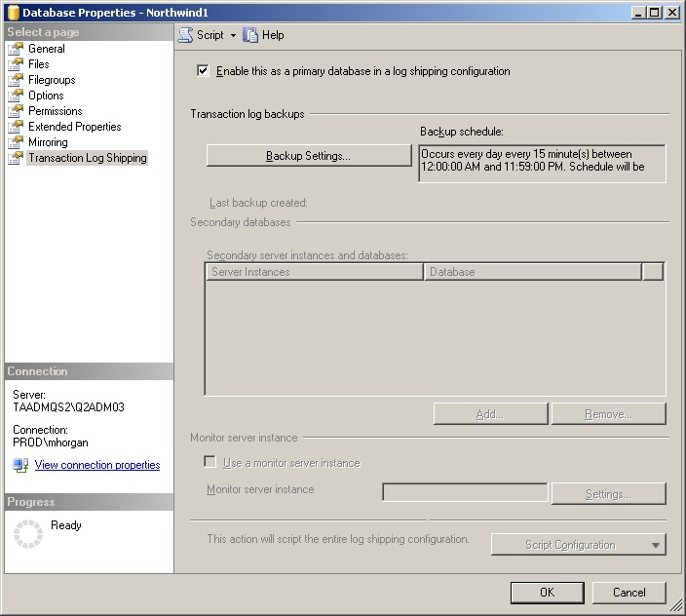Open the Extended Properties page
The image size is (686, 616).
[75, 127]
